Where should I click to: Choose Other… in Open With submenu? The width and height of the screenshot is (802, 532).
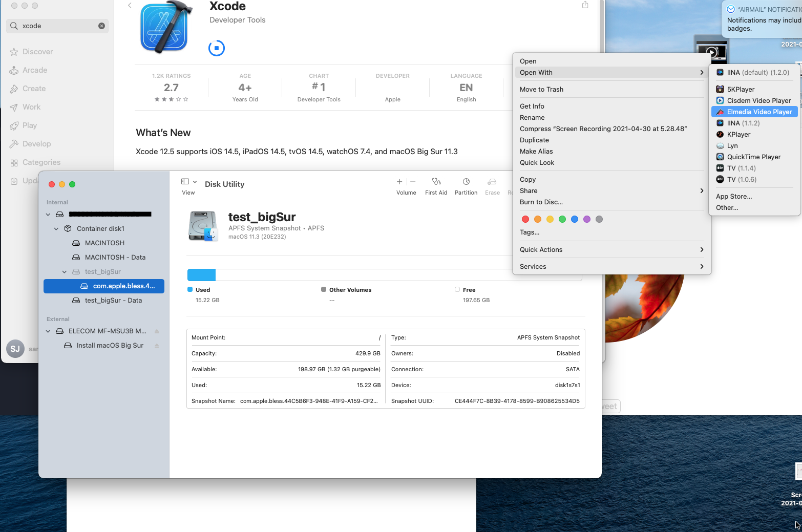(x=754, y=207)
